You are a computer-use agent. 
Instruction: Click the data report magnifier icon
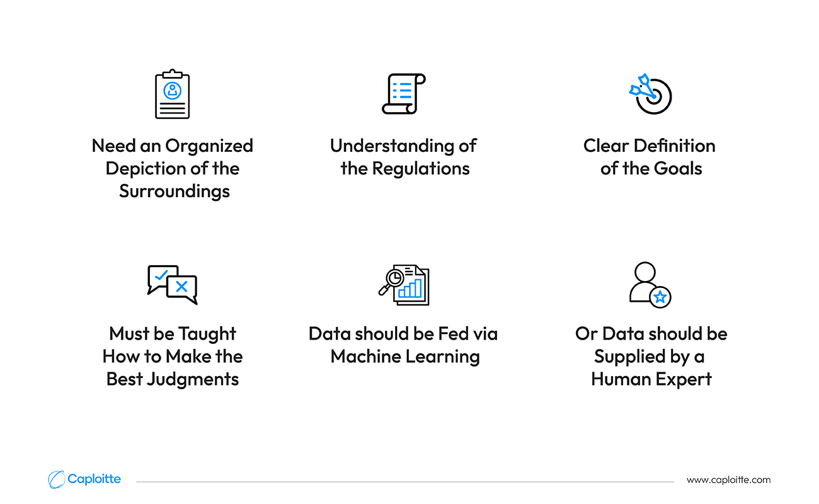[x=404, y=285]
